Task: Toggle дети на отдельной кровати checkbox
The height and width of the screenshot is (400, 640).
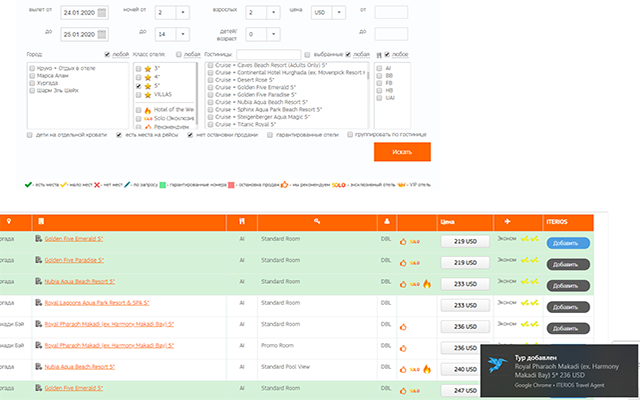Action: coord(29,135)
